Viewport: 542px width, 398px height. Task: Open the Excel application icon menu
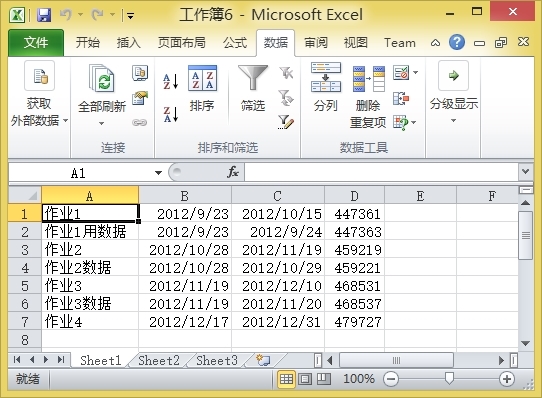(17, 15)
